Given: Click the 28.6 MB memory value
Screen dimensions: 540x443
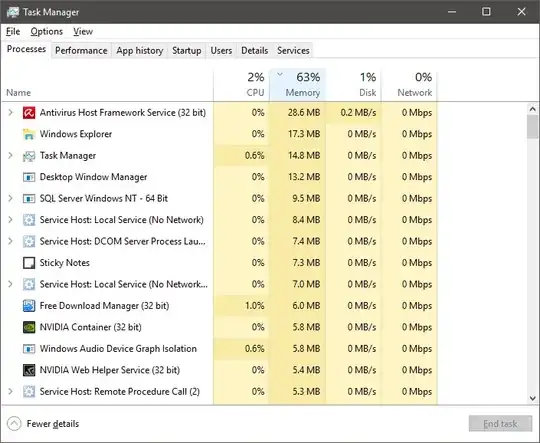Looking at the screenshot, I should coord(304,113).
